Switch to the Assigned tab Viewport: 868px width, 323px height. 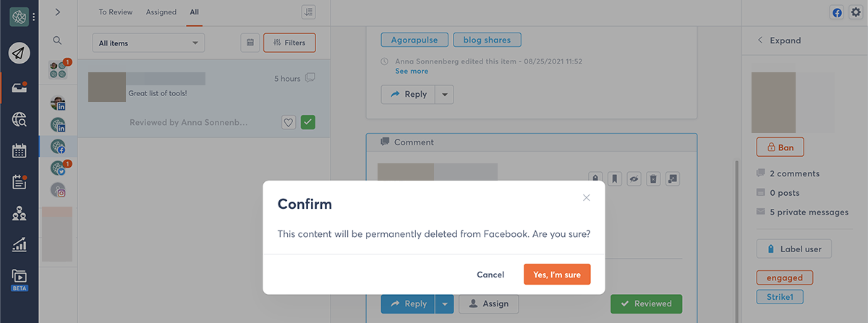point(161,12)
